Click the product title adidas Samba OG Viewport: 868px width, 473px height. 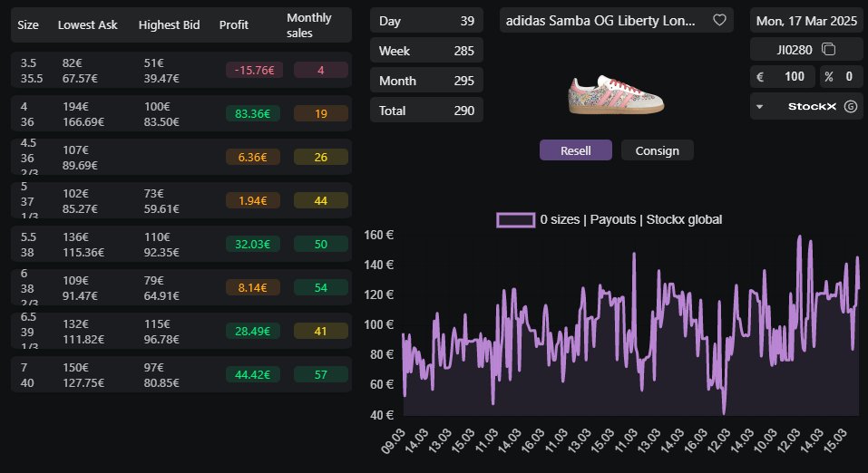coord(600,21)
